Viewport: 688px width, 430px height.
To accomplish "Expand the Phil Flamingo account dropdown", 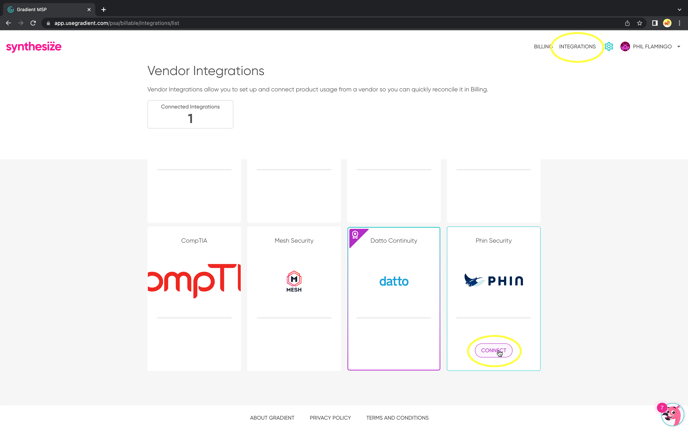I will point(679,47).
